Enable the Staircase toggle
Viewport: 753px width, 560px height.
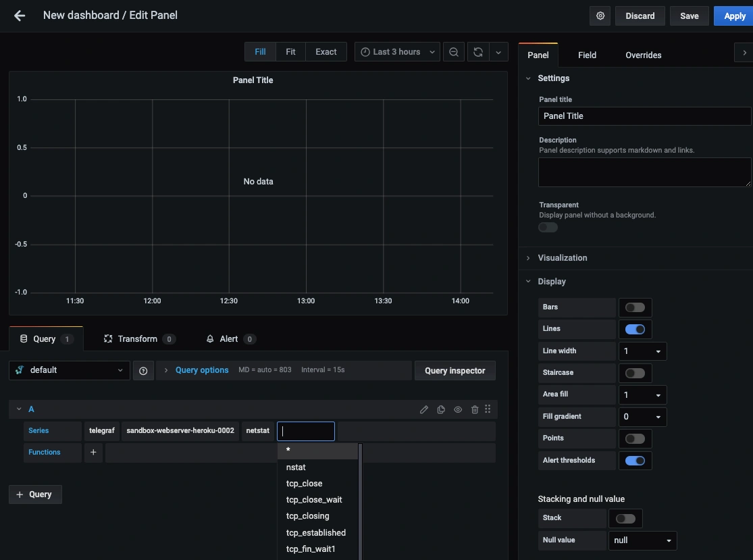635,373
